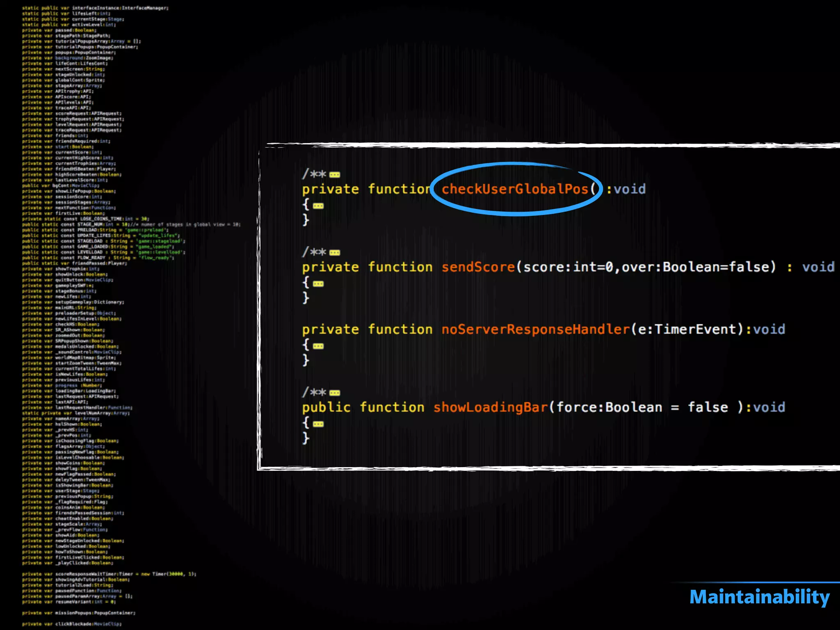Unfold the showLoadingBar function body
The width and height of the screenshot is (840, 630).
click(318, 424)
